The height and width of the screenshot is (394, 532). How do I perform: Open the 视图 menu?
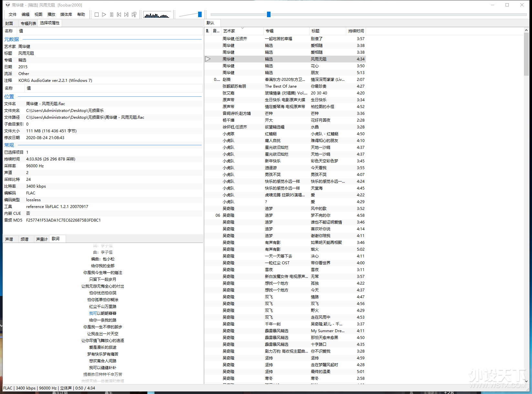(x=38, y=15)
